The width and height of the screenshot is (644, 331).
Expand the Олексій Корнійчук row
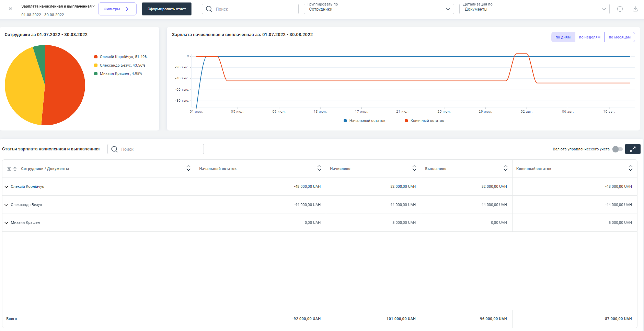[x=7, y=187]
